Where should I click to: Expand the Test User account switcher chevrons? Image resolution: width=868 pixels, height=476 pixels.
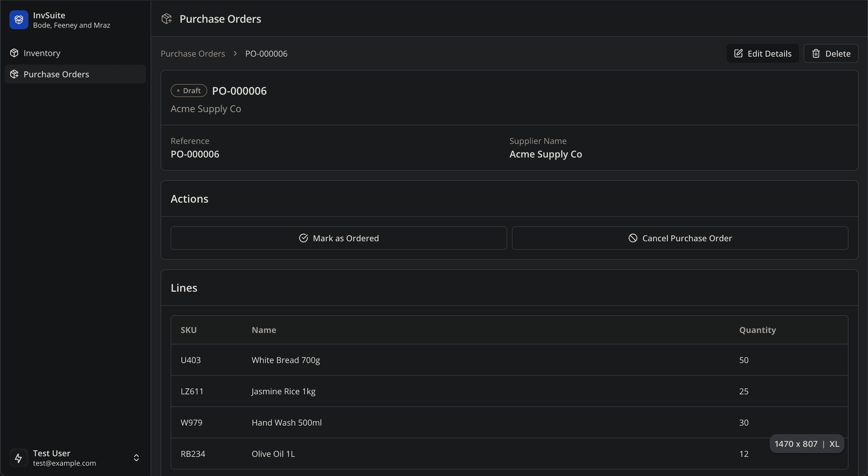[136, 458]
